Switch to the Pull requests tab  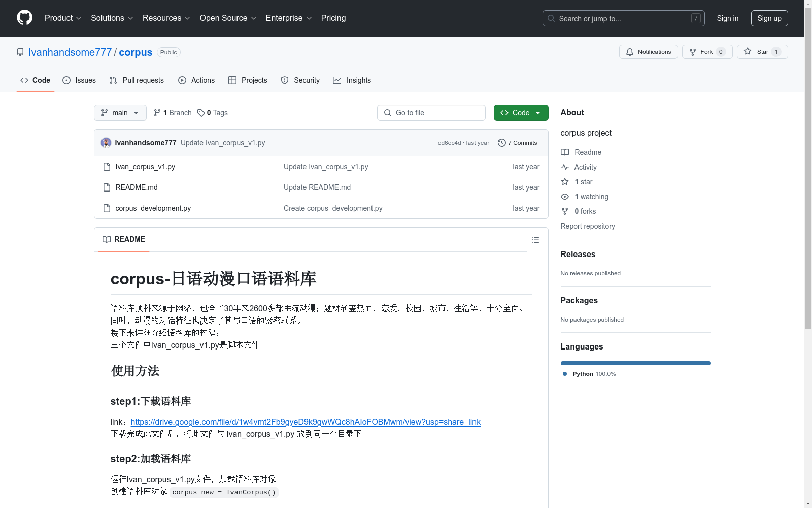coord(137,80)
